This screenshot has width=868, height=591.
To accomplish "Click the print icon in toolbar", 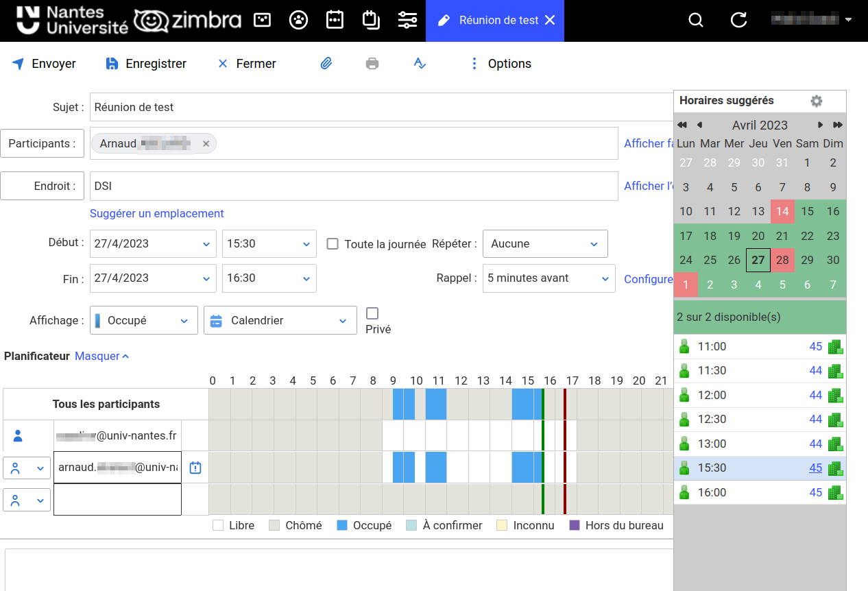I will point(372,64).
